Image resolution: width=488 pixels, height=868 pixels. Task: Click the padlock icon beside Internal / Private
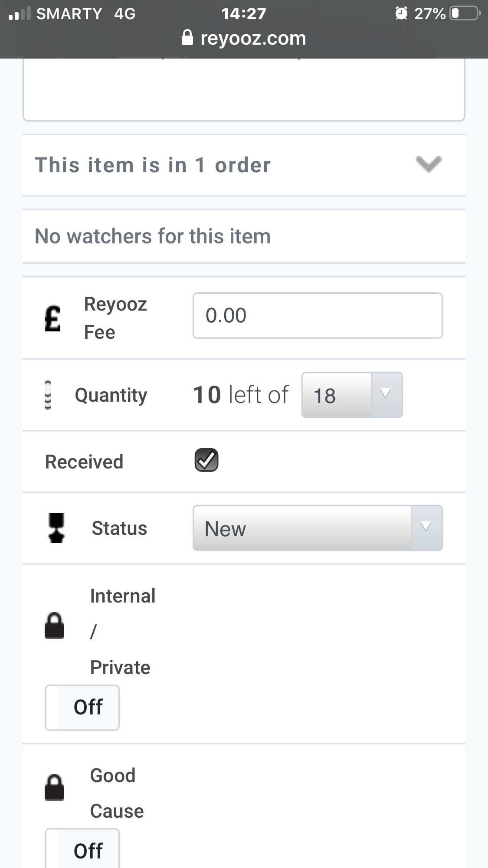[x=54, y=626]
